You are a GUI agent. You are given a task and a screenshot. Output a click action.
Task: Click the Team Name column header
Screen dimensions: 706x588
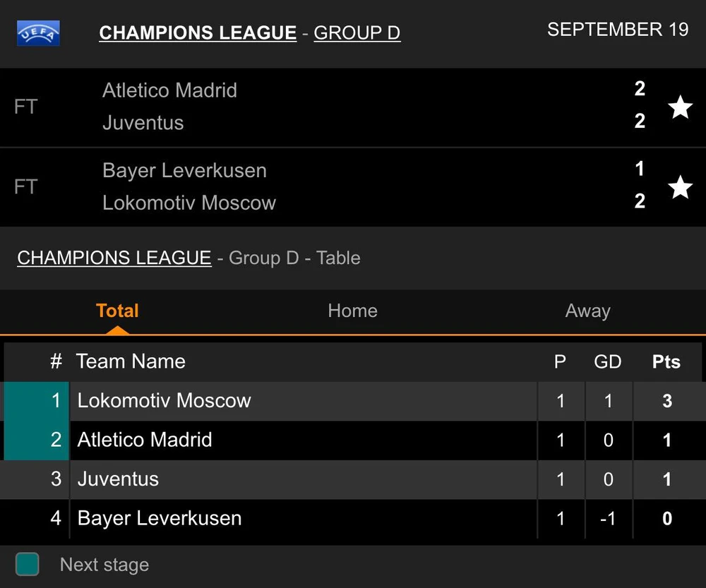[131, 362]
